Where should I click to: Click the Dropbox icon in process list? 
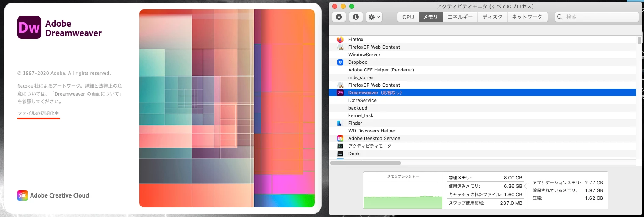[x=340, y=62]
